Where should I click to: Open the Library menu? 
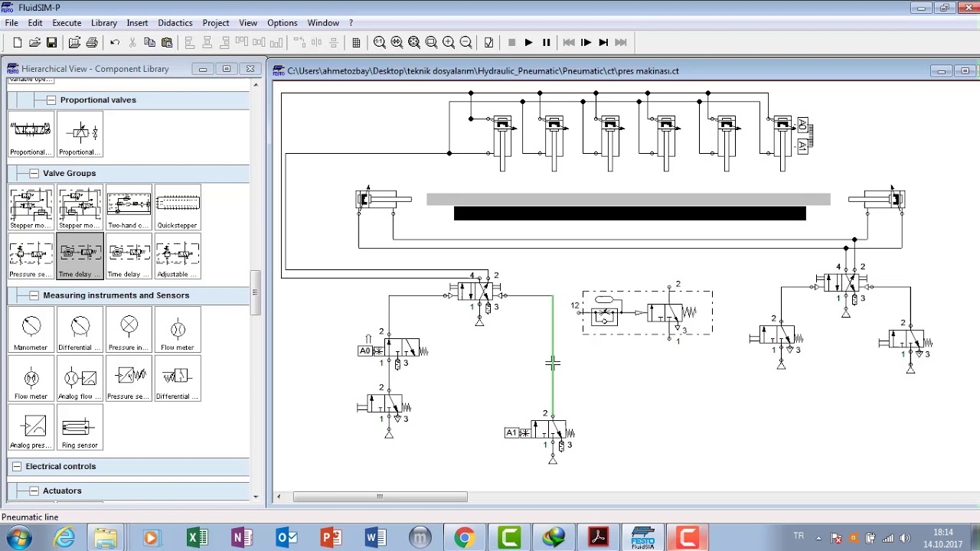[104, 23]
